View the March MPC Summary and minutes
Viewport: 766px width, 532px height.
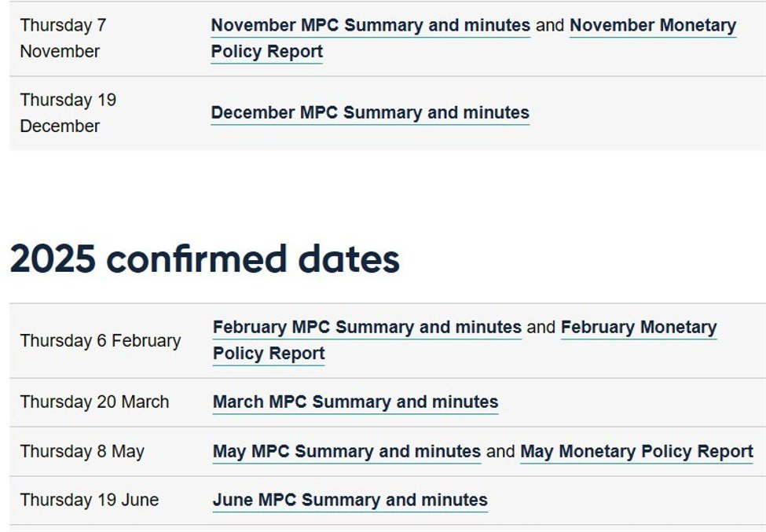[x=355, y=402]
